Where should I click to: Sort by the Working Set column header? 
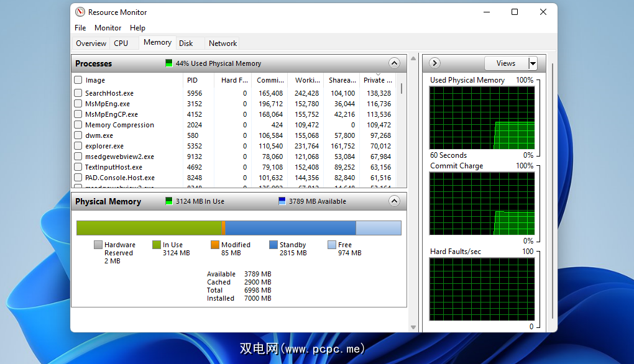coord(306,80)
